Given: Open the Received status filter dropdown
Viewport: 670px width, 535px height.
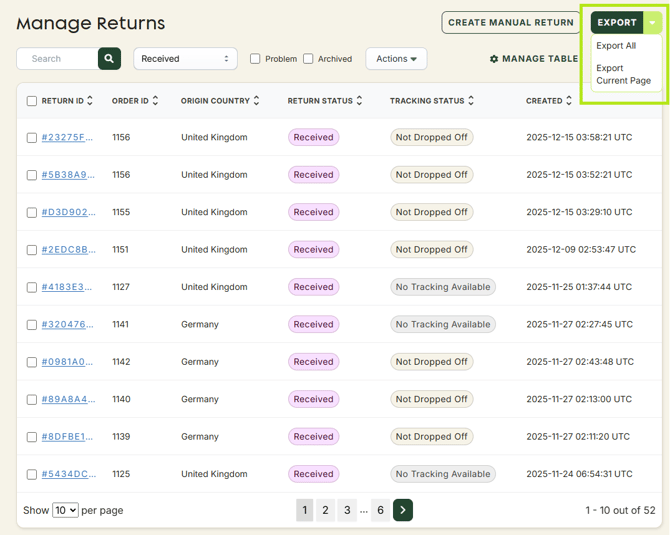Looking at the screenshot, I should (x=185, y=59).
